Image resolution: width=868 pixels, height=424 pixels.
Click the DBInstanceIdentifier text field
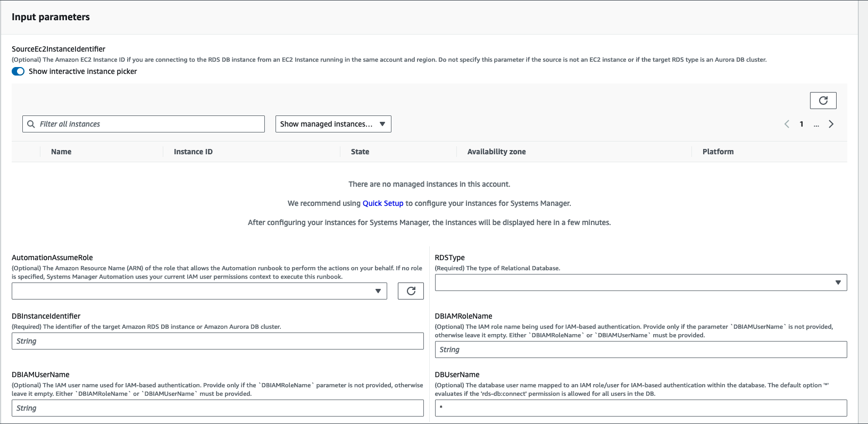[217, 340]
